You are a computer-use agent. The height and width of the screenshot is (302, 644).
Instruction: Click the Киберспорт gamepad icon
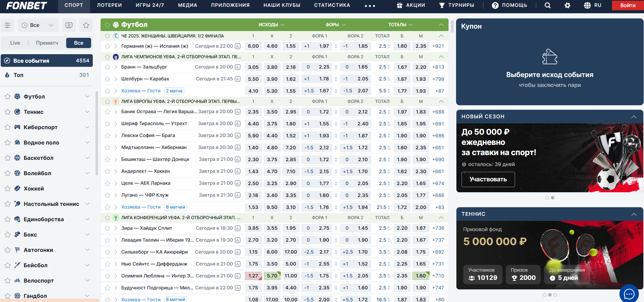tap(17, 127)
